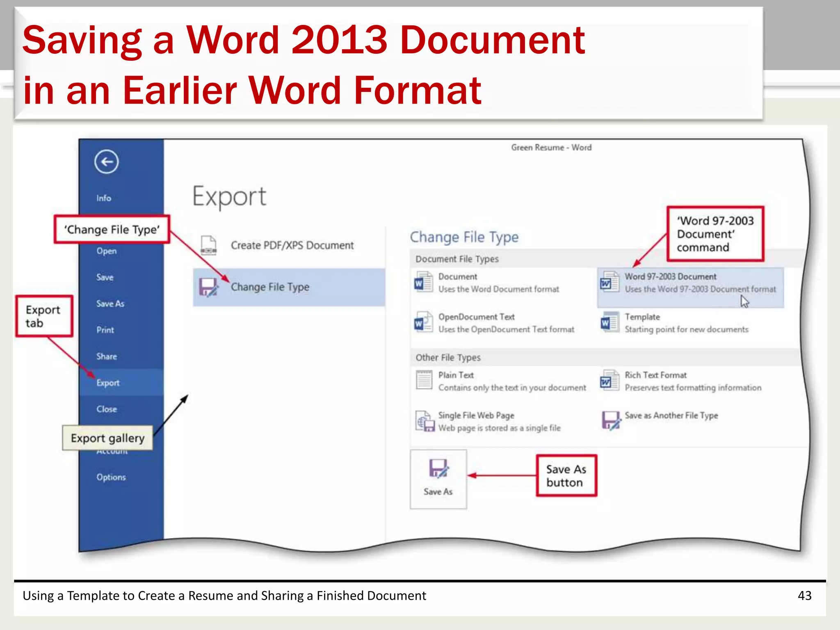Click the Plain Text page icon
This screenshot has width=840, height=630.
pyautogui.click(x=424, y=380)
